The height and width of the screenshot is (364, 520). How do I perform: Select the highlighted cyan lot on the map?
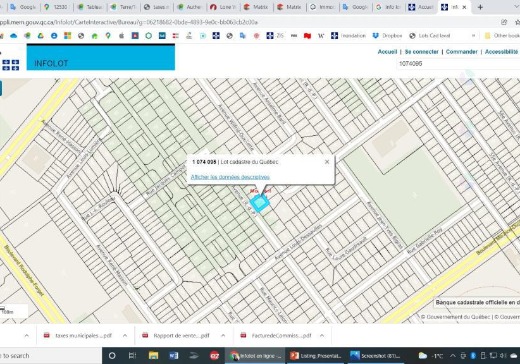coord(259,203)
